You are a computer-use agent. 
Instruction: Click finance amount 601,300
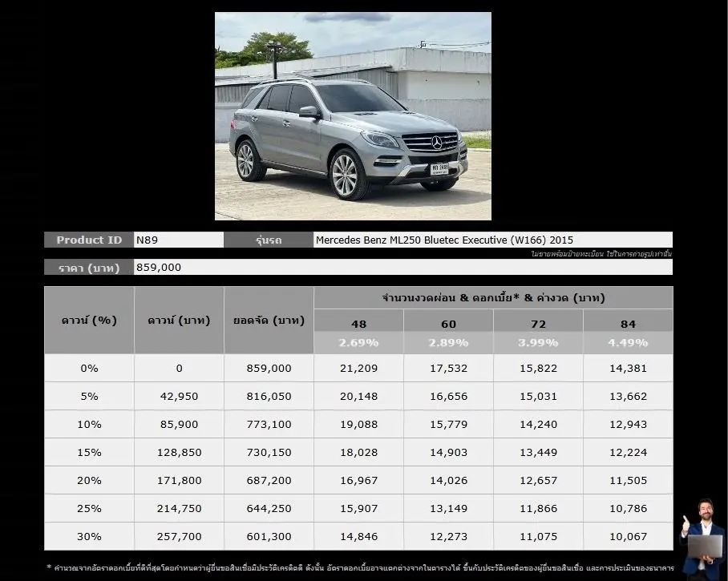[x=269, y=536]
